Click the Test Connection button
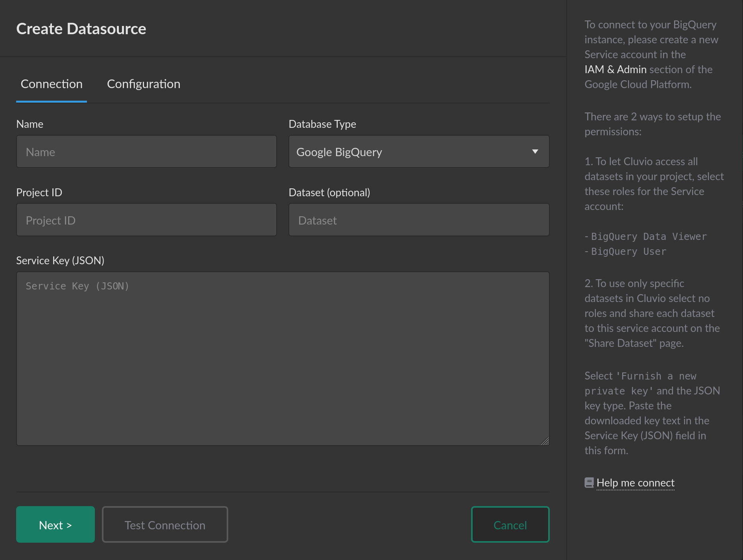The image size is (743, 560). click(x=165, y=525)
